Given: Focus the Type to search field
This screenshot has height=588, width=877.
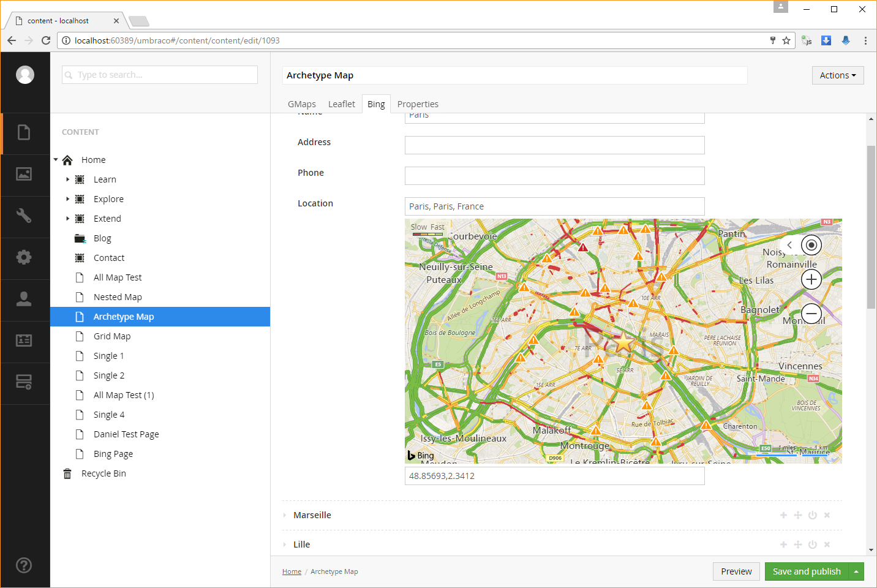Looking at the screenshot, I should (160, 75).
